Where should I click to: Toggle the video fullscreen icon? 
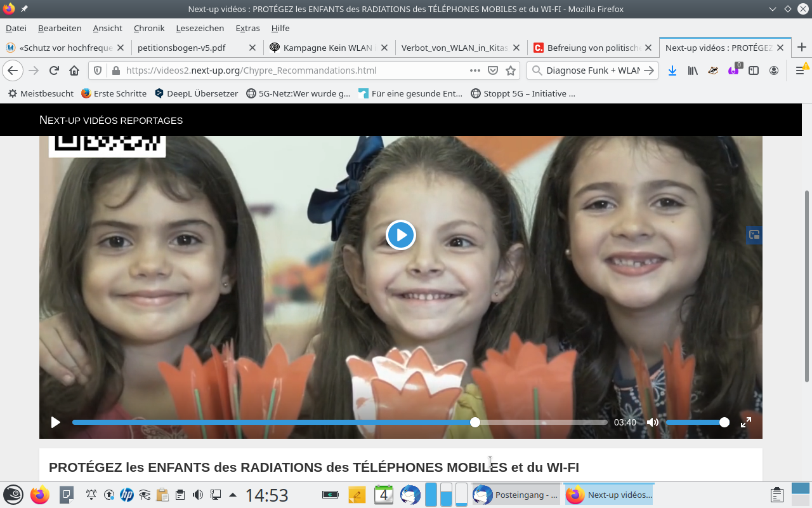click(746, 422)
